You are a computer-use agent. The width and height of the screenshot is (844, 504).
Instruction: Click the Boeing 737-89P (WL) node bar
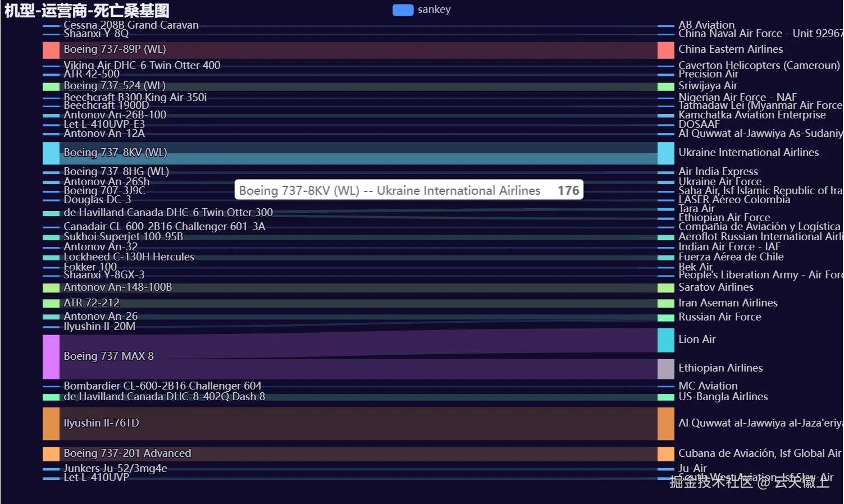click(x=51, y=50)
